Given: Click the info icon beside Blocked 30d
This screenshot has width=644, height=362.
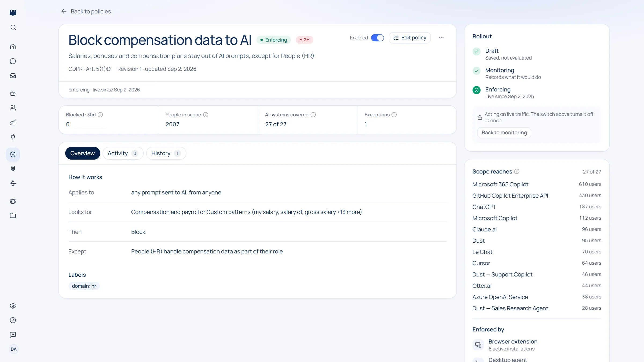Looking at the screenshot, I should click(100, 115).
